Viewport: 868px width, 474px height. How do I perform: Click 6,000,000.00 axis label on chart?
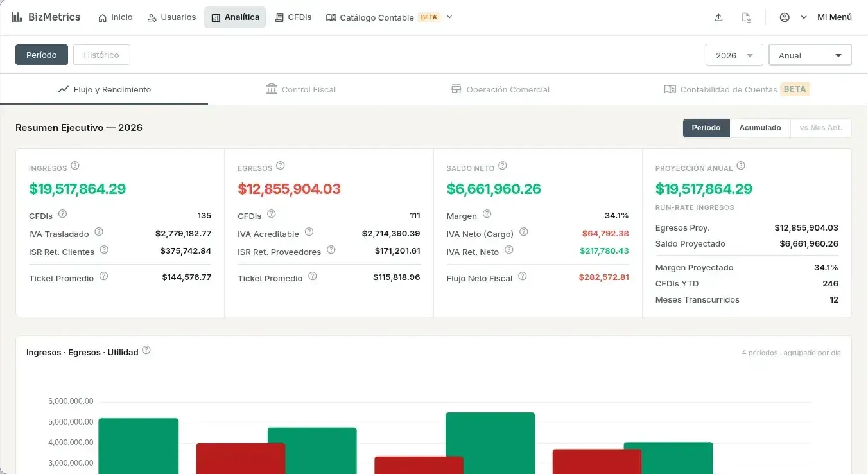[x=71, y=401]
